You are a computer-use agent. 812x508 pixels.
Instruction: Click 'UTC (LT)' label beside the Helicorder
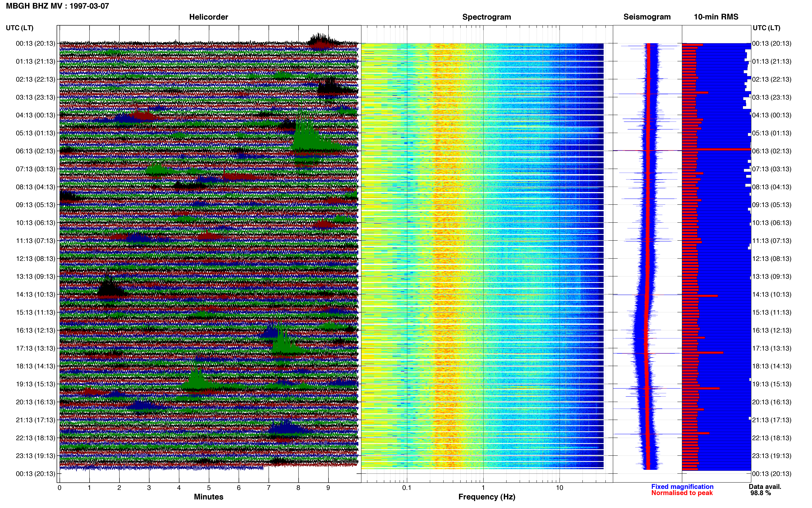coord(19,28)
